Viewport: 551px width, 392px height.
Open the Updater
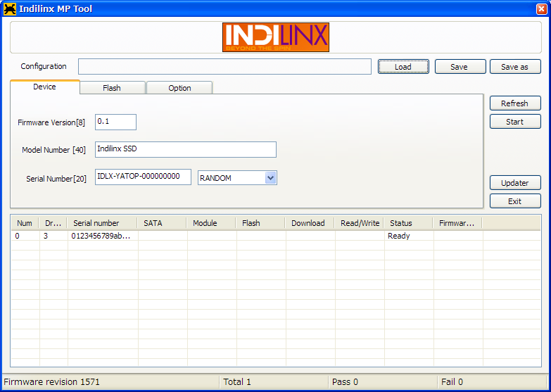515,183
